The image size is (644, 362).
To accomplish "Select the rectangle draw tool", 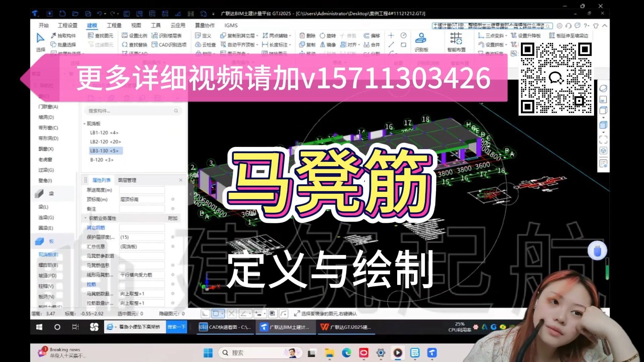I will [404, 45].
